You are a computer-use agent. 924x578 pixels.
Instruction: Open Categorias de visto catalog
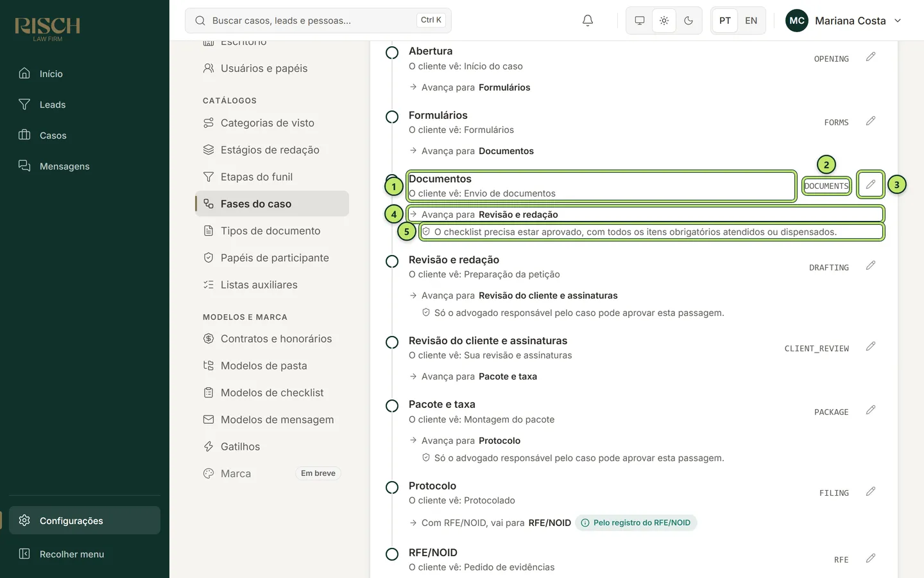272,123
